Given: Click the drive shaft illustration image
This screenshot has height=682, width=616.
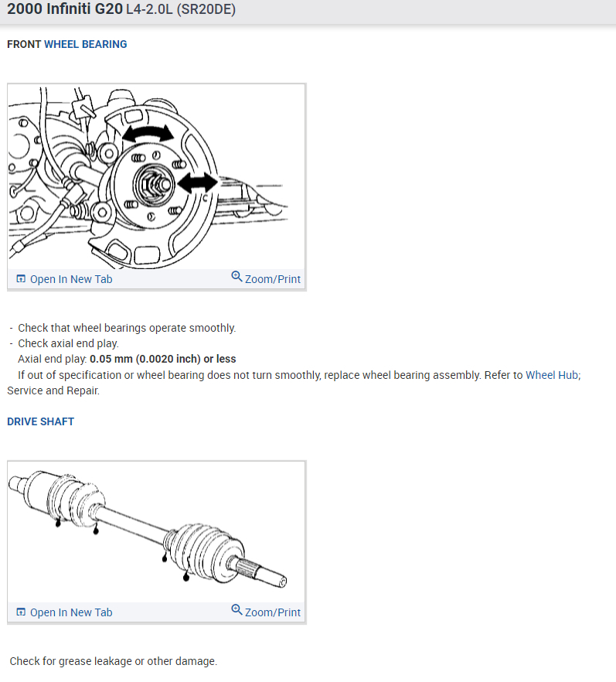Looking at the screenshot, I should click(156, 532).
